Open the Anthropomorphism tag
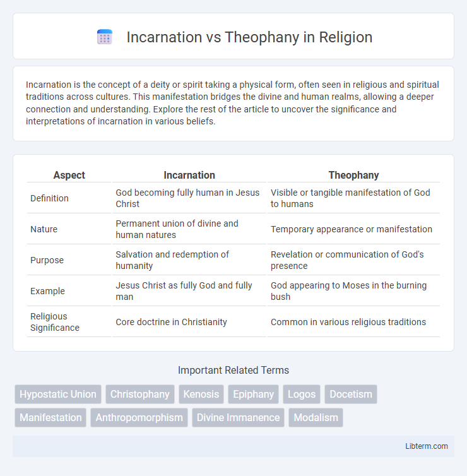Screen dimensions: 467x476 tap(139, 417)
